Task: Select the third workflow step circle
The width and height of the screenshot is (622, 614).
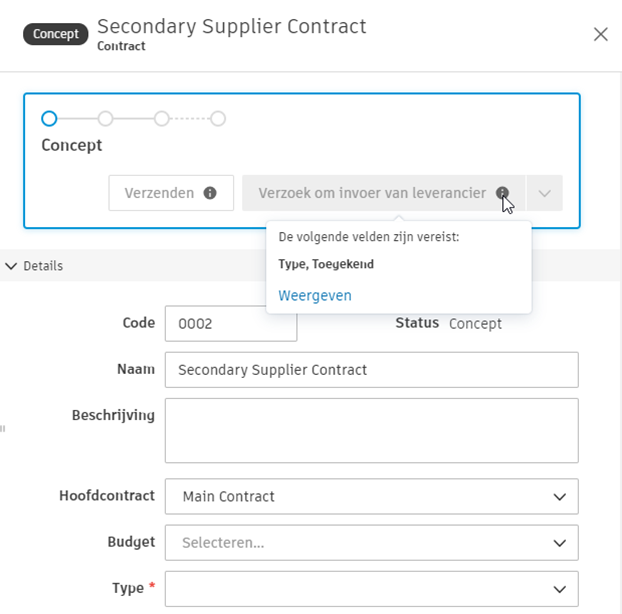Action: [x=161, y=119]
